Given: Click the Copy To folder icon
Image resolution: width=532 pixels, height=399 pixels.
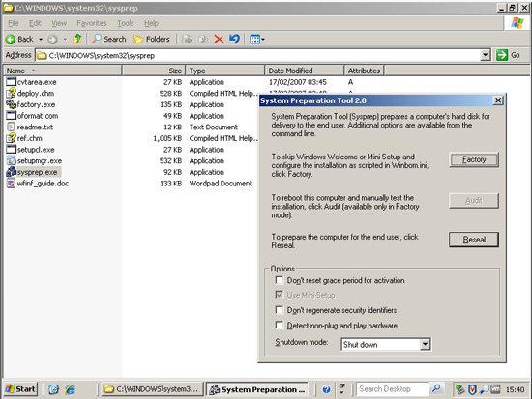Looking at the screenshot, I should pyautogui.click(x=203, y=39).
